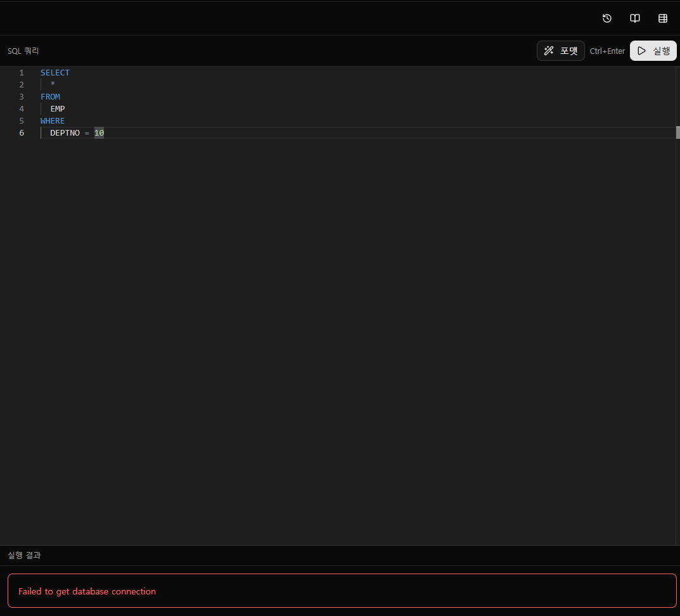Click the value 10 in the query
The width and height of the screenshot is (680, 616).
(x=99, y=132)
